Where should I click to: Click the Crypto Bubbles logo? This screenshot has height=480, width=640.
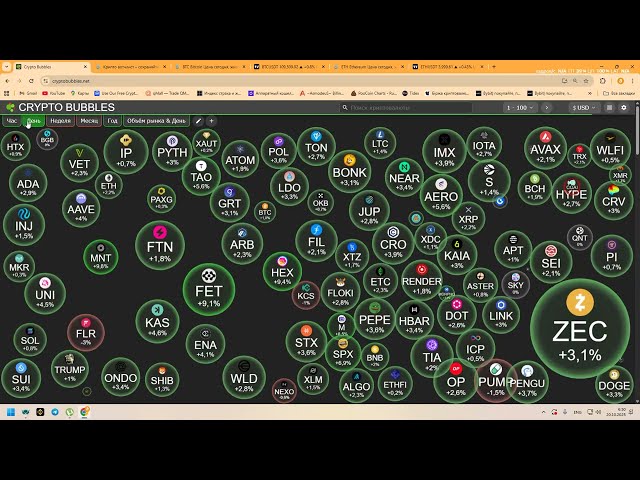60,107
